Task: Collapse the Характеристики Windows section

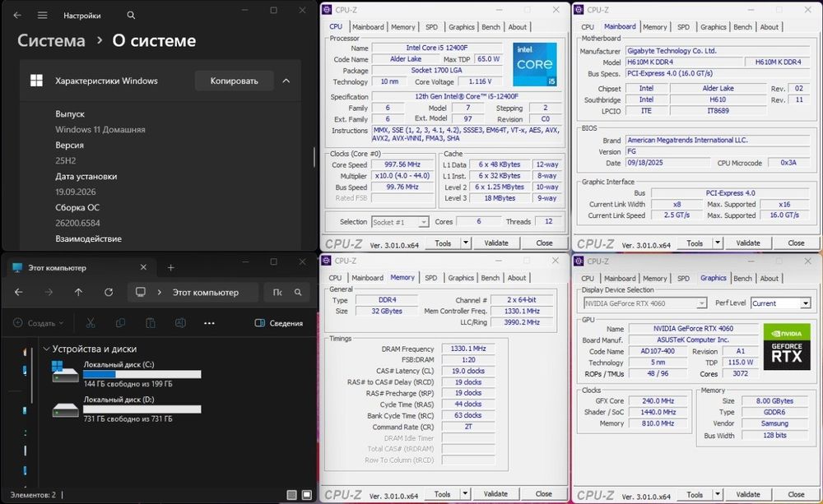Action: tap(286, 81)
